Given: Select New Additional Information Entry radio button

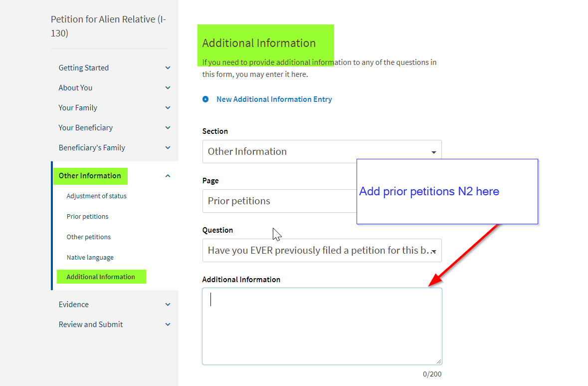Looking at the screenshot, I should [205, 99].
